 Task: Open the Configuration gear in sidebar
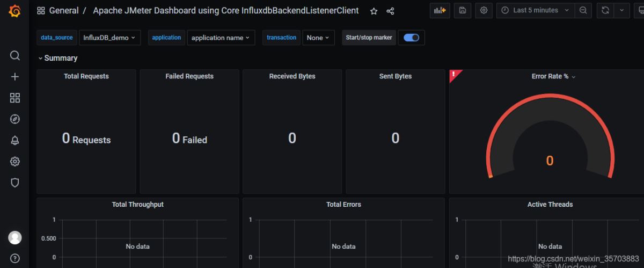pos(15,162)
